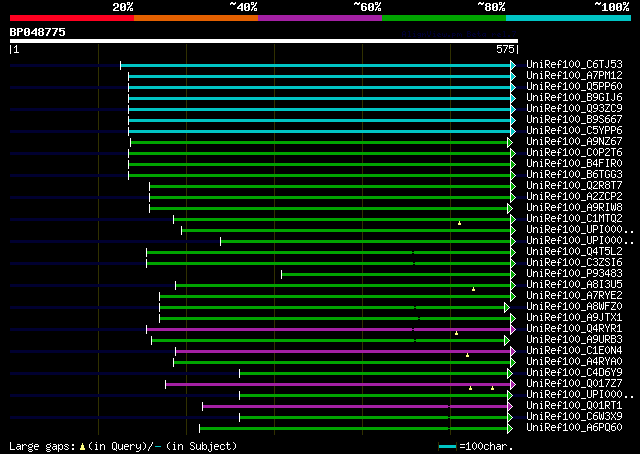Click the white BP048775 query sequence bar
Viewport: 640px width, 454px height.
(x=264, y=41)
